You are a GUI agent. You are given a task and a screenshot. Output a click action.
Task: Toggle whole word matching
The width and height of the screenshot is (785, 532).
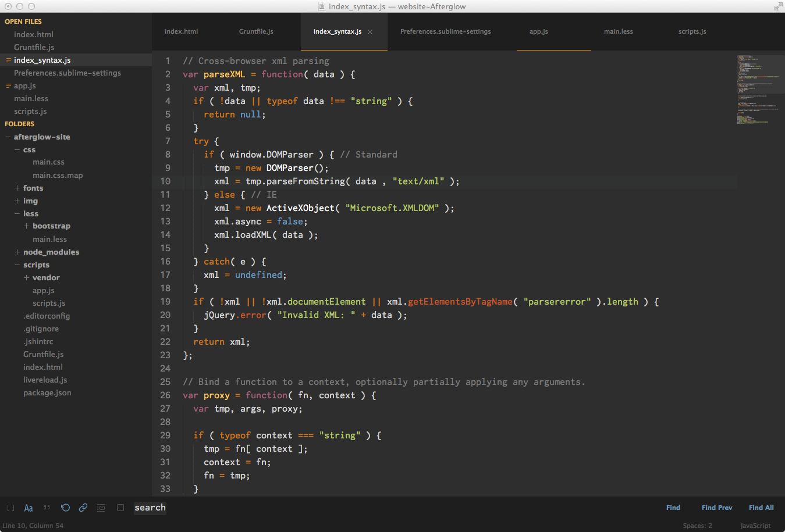(47, 508)
